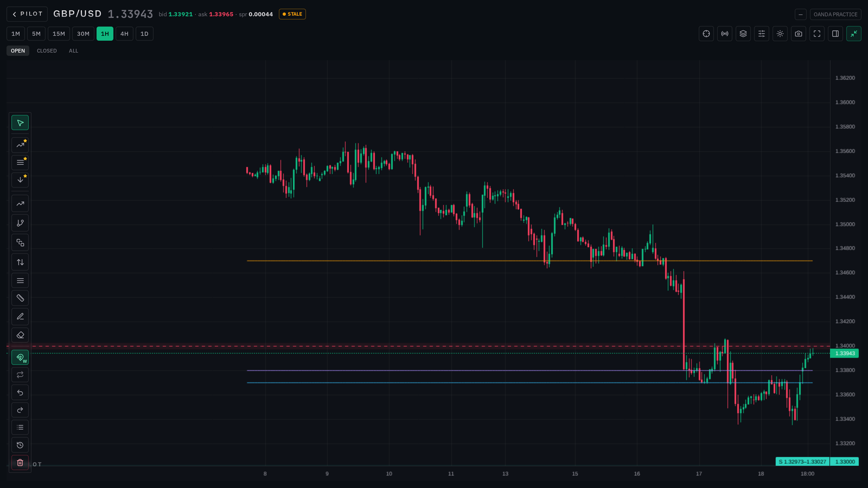Toggle the side panel layout
The image size is (868, 488).
pos(835,34)
